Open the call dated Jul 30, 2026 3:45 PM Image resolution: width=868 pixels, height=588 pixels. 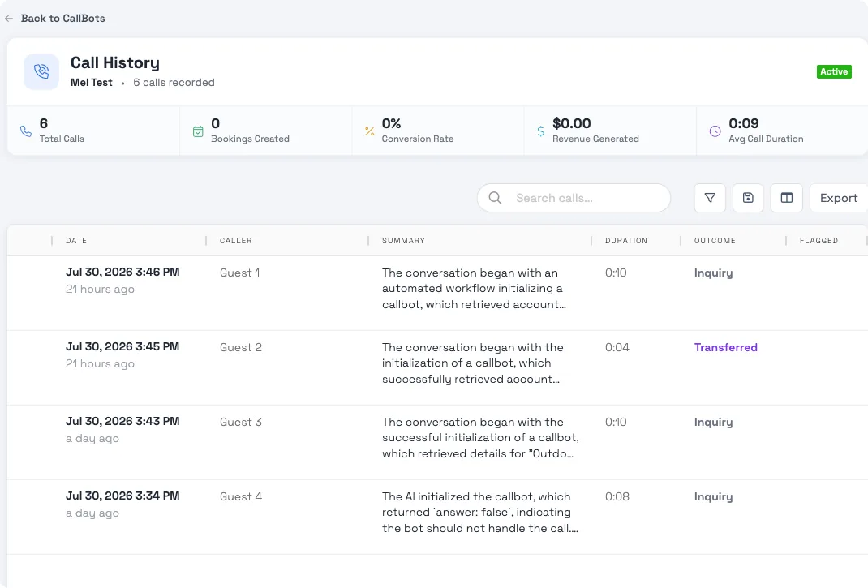122,346
